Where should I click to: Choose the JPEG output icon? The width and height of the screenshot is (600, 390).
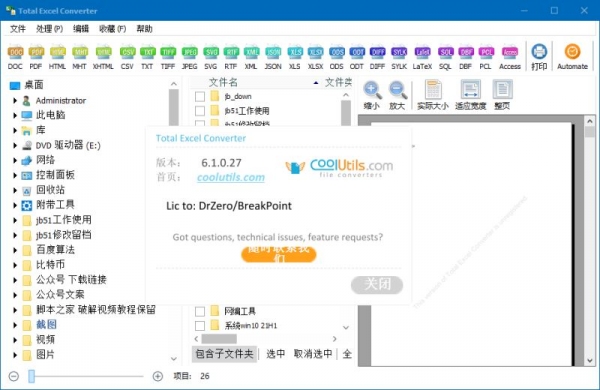pyautogui.click(x=189, y=57)
